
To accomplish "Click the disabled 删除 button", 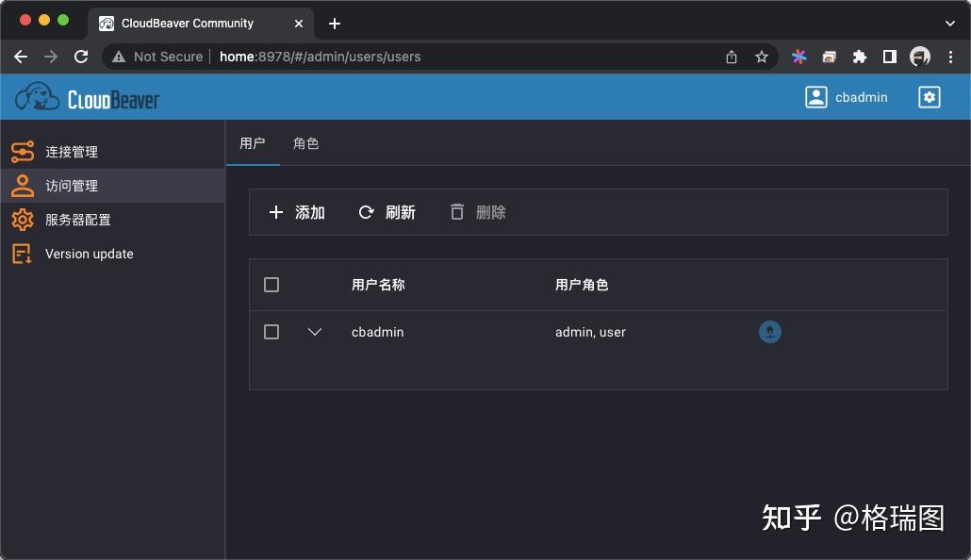I will coord(477,212).
